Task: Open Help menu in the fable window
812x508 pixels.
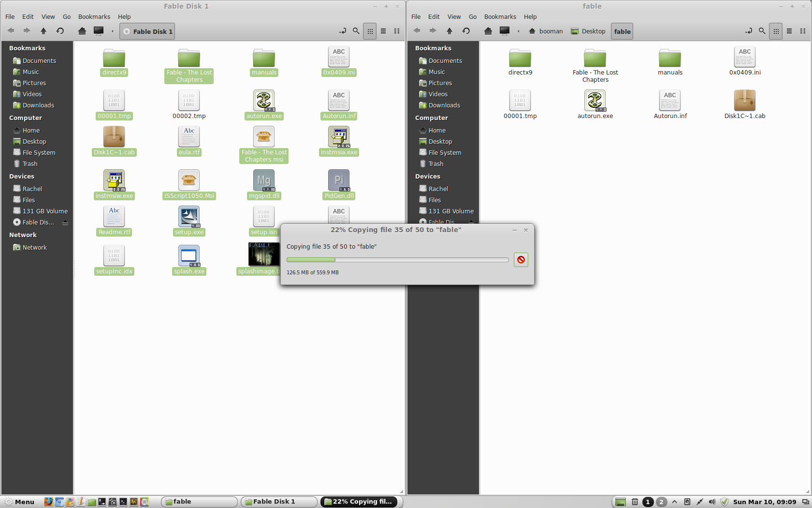Action: coord(530,16)
